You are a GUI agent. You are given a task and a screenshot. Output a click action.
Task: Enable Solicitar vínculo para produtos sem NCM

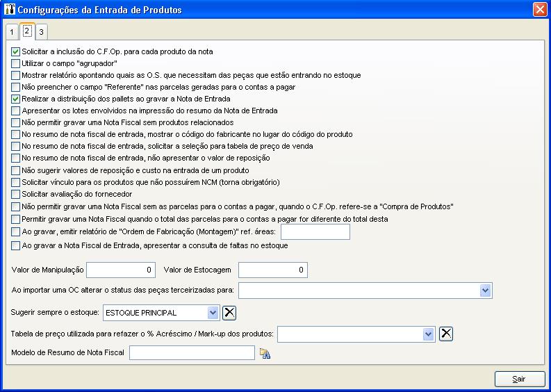point(15,183)
